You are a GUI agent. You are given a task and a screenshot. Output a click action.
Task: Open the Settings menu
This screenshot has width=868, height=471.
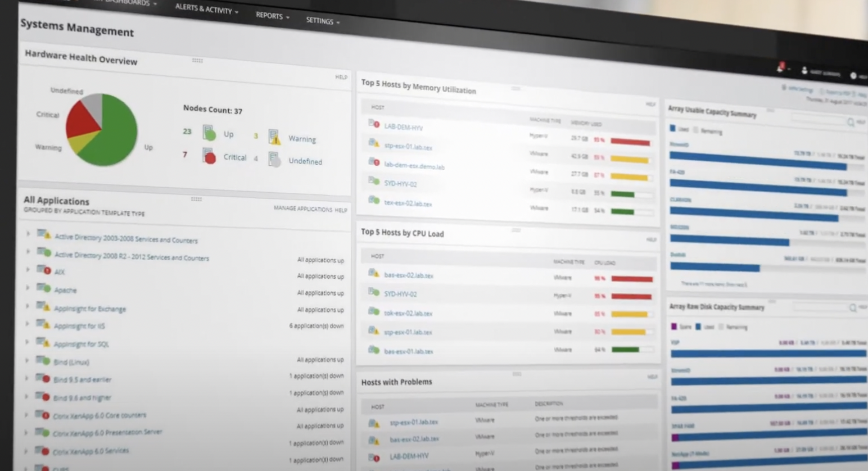click(x=323, y=21)
